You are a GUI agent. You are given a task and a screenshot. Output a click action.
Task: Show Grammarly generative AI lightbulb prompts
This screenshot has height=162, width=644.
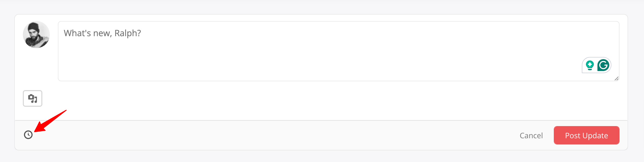(590, 65)
